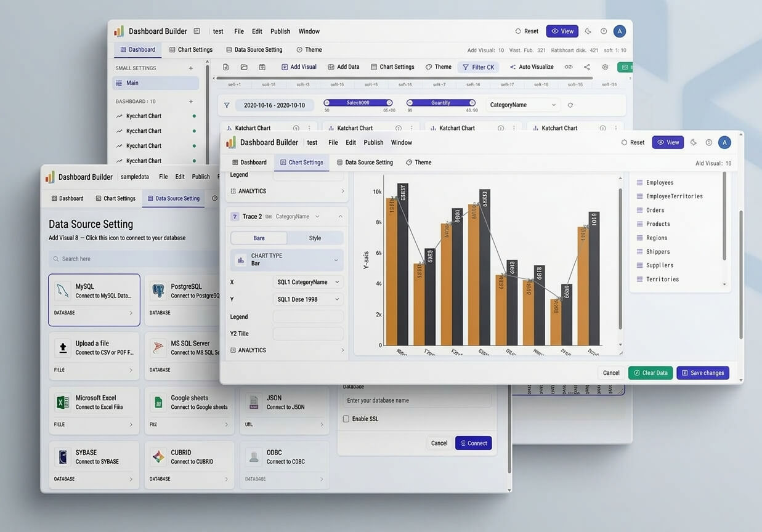Click link icon beside Auto Visualize
This screenshot has height=532, width=762.
tap(569, 67)
